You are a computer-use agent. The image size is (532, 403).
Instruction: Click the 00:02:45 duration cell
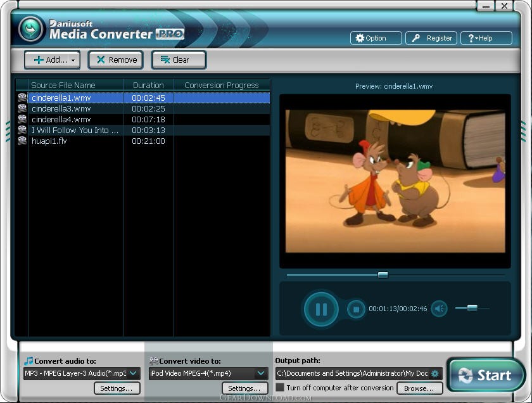[148, 98]
